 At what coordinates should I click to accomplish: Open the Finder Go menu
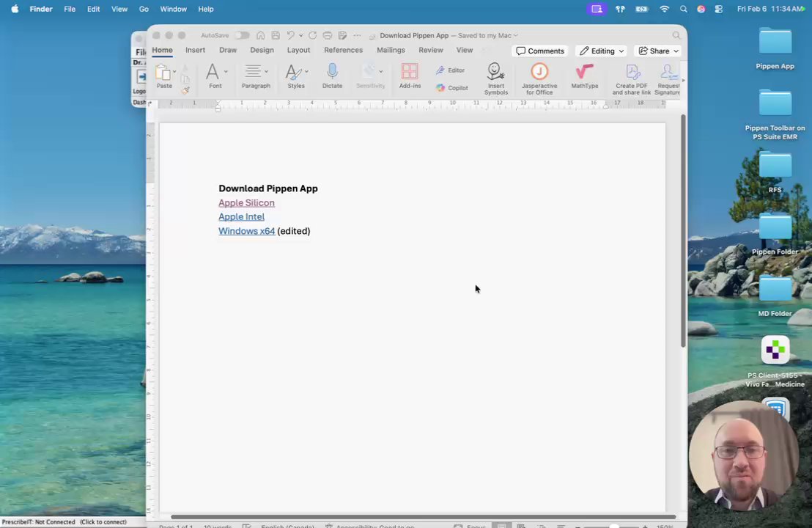tap(144, 9)
